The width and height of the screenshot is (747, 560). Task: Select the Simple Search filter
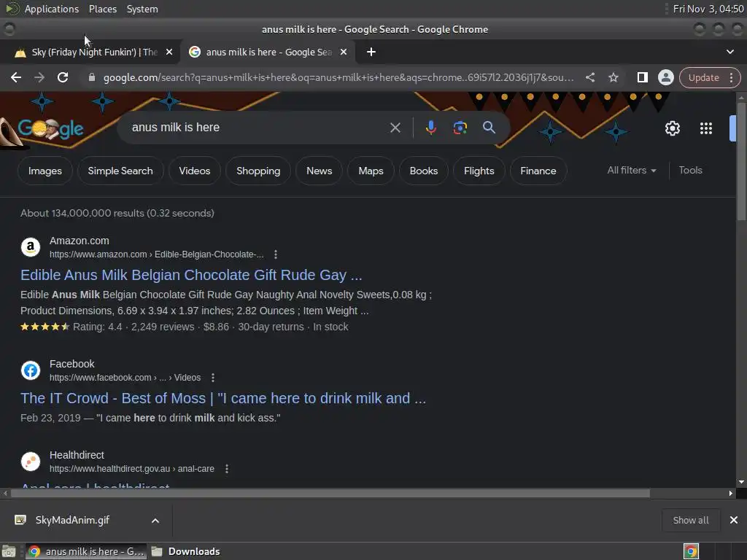coord(120,171)
